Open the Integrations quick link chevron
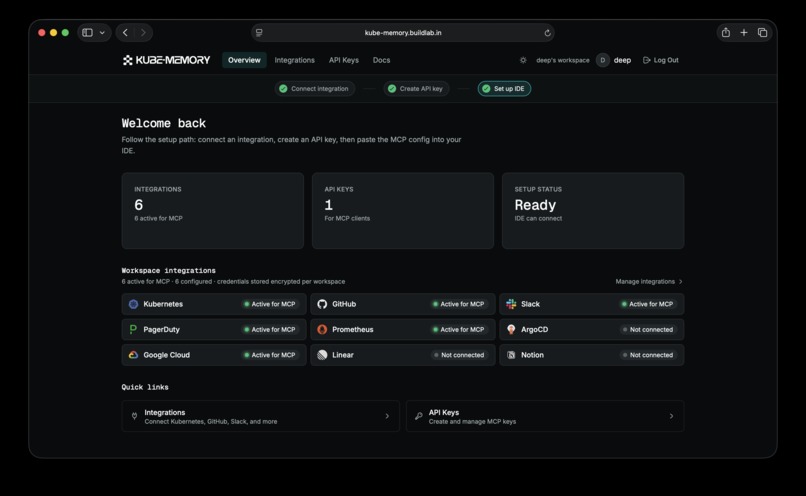806x496 pixels. click(388, 416)
